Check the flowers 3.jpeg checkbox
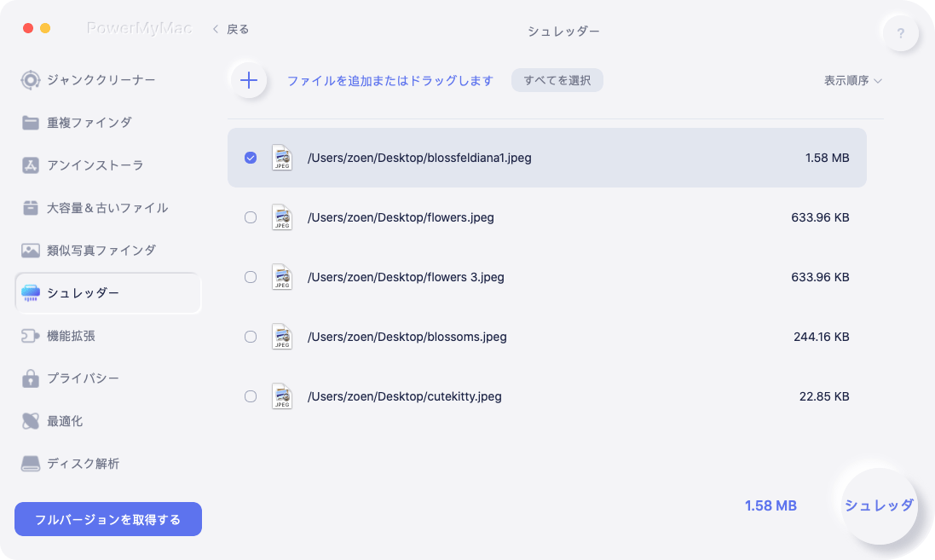 pos(251,277)
